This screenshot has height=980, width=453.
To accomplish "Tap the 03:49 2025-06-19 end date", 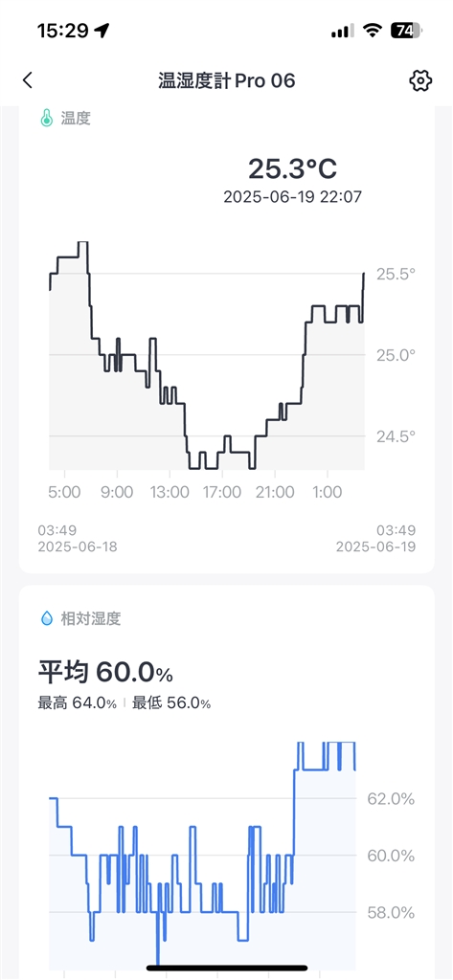I will coord(375,539).
